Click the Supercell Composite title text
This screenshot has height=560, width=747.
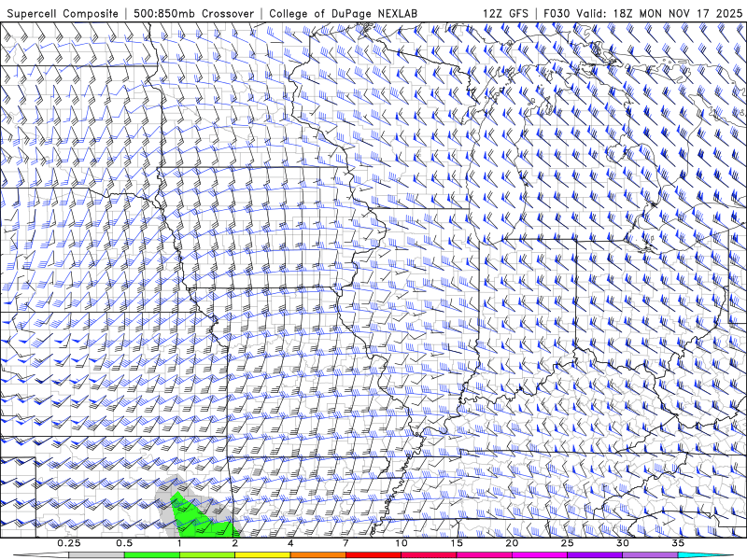[63, 13]
